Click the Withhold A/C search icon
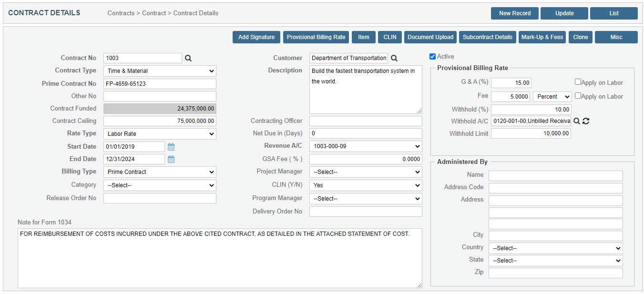 (x=577, y=121)
